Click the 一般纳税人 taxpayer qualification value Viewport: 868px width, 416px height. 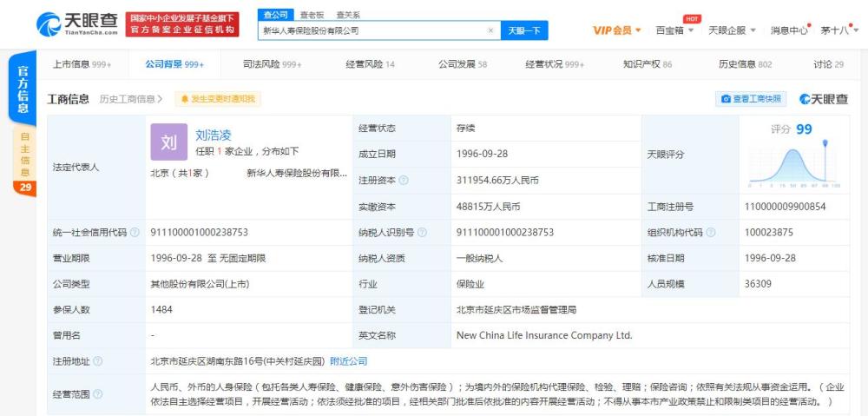480,258
